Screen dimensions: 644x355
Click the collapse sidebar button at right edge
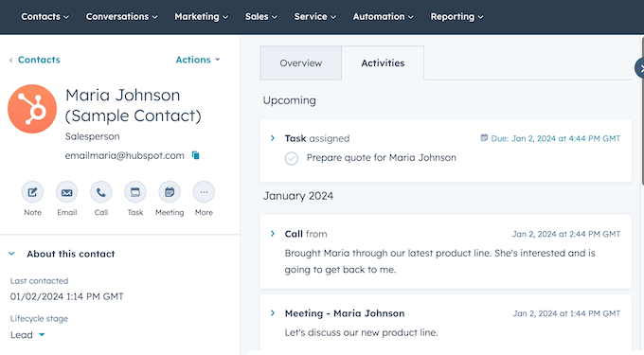[640, 68]
